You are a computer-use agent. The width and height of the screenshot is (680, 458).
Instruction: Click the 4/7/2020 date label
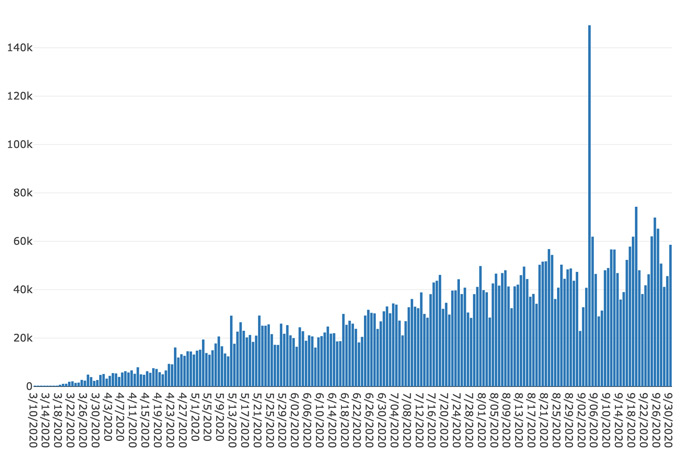pos(120,416)
